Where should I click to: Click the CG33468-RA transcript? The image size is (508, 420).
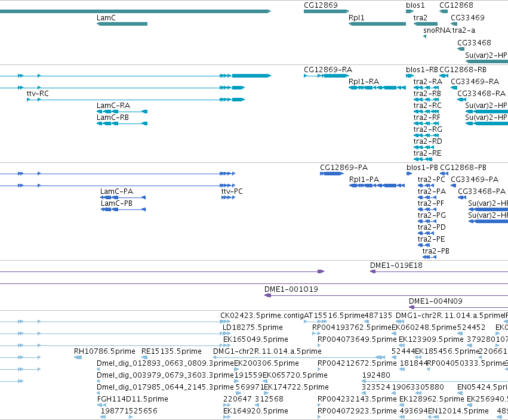click(x=461, y=100)
